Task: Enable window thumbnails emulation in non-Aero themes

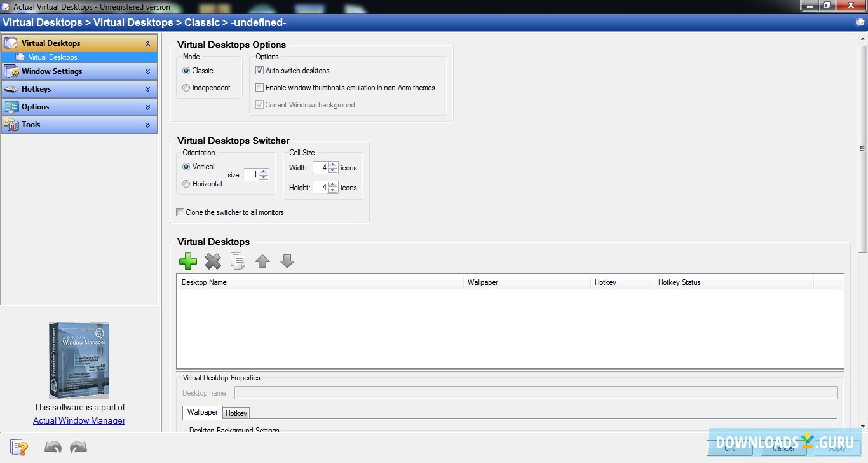Action: pyautogui.click(x=259, y=87)
